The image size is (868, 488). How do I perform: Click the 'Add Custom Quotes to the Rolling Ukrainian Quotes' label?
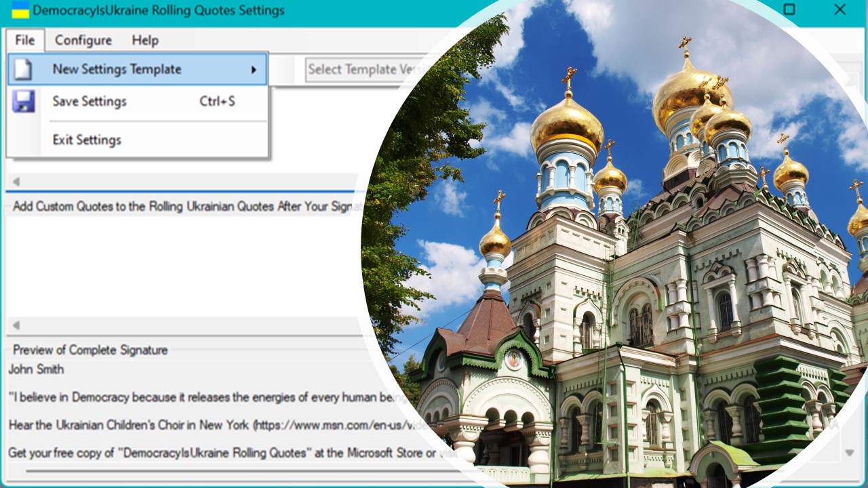point(187,207)
